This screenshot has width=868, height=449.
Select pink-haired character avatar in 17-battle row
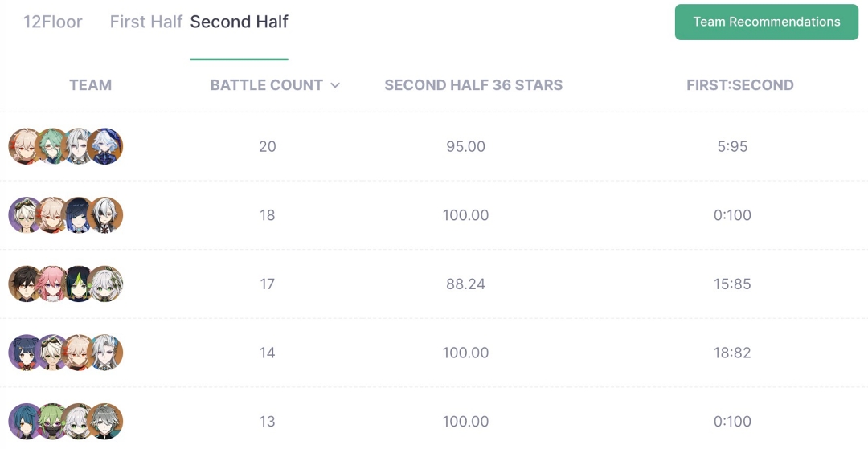click(x=52, y=284)
